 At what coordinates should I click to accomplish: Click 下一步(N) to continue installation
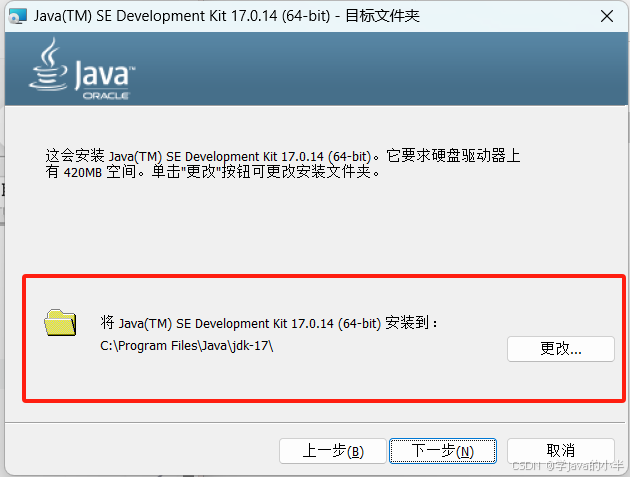pos(443,451)
